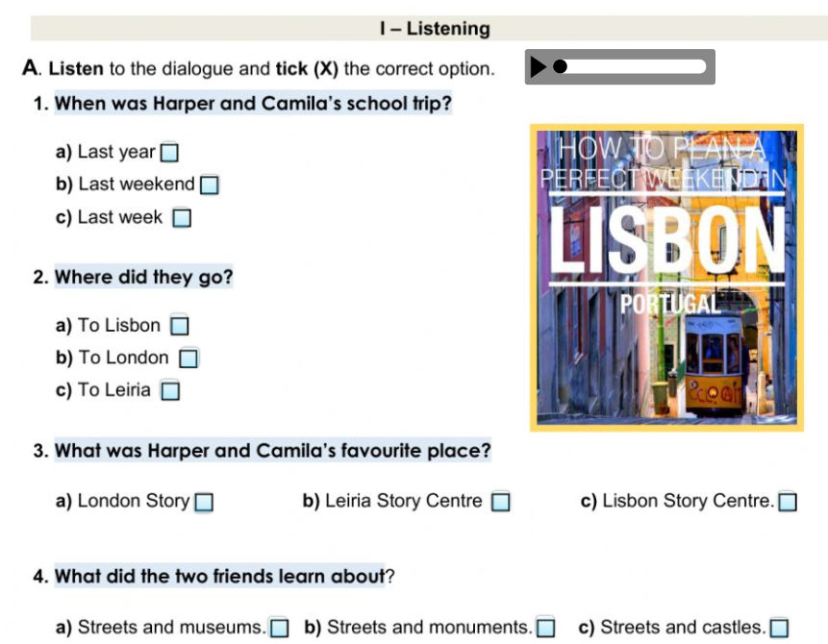This screenshot has width=828, height=644.
Task: Tick the 'Last year' checkbox
Action: click(x=169, y=153)
